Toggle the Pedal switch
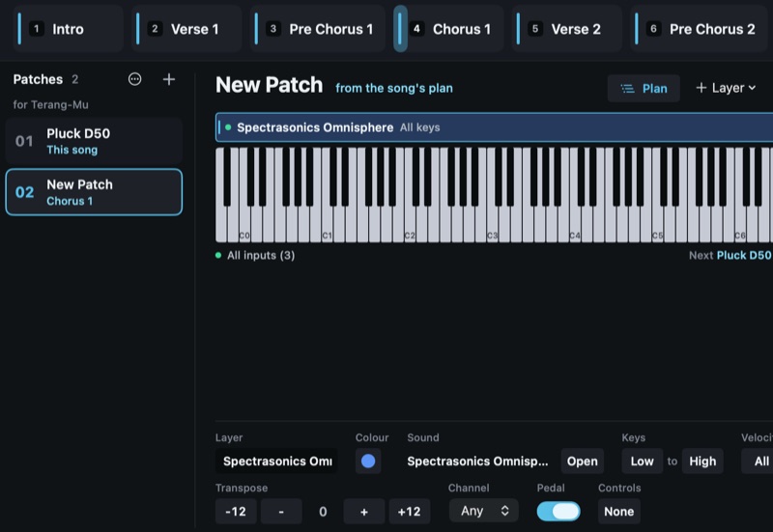Screen dimensions: 773x532 (558, 512)
